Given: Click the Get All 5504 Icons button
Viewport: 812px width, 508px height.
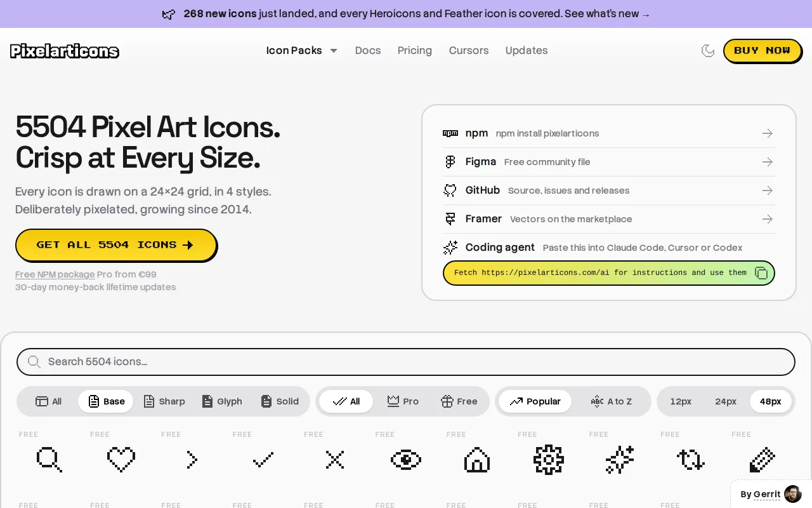Looking at the screenshot, I should (x=115, y=245).
